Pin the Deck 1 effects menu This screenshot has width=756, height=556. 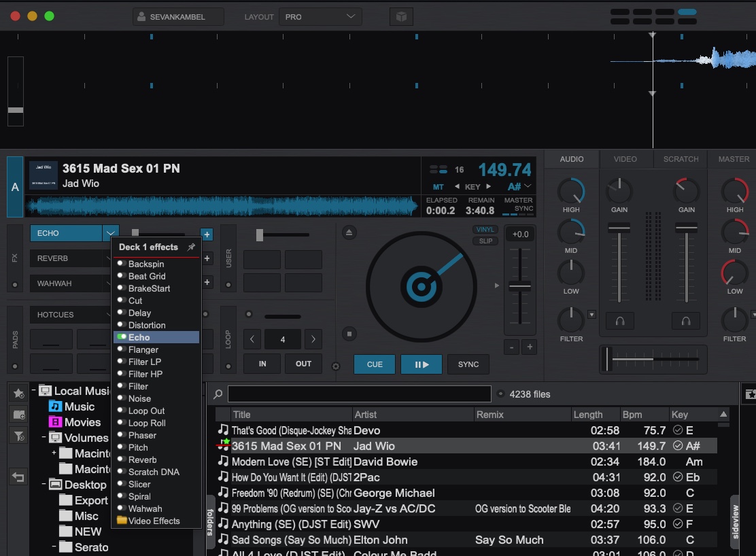(x=192, y=247)
